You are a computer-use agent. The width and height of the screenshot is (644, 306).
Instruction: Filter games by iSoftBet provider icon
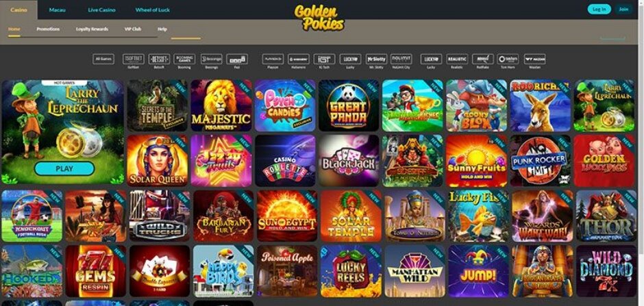point(133,59)
